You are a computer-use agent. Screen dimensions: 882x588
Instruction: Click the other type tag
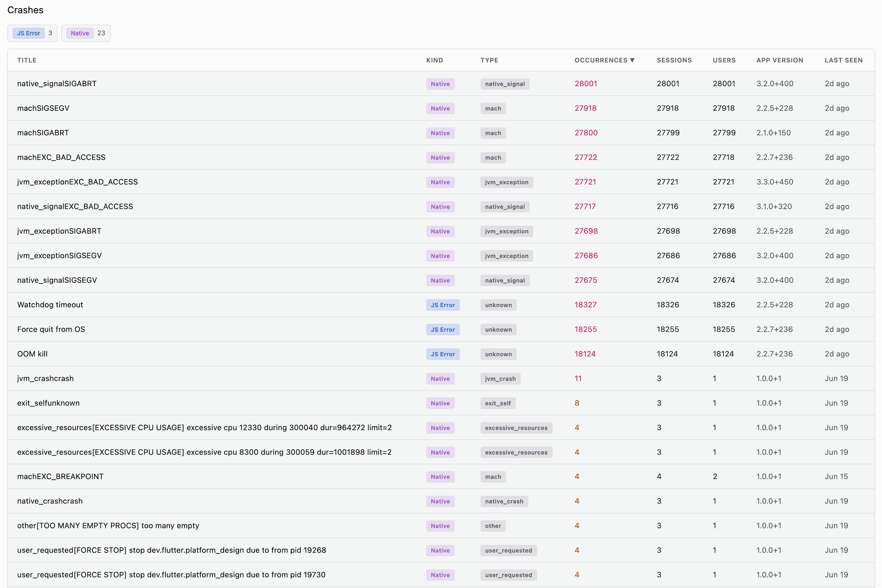click(493, 526)
